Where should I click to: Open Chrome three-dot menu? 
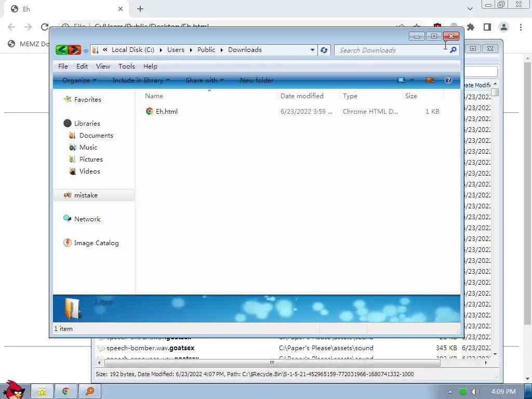(x=521, y=27)
